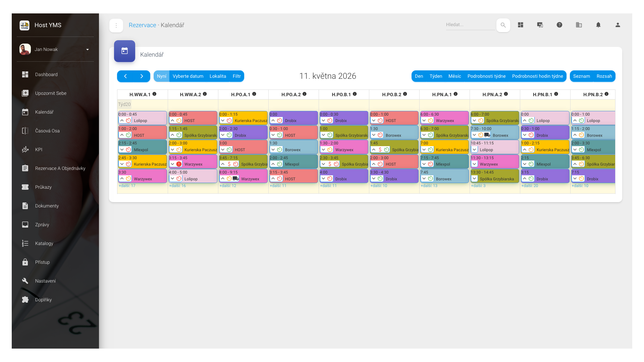The width and height of the screenshot is (644, 362).
Task: Expand H.PN.A.2 Lolipop 10:45 - 11:15 entry
Action: [x=474, y=150]
